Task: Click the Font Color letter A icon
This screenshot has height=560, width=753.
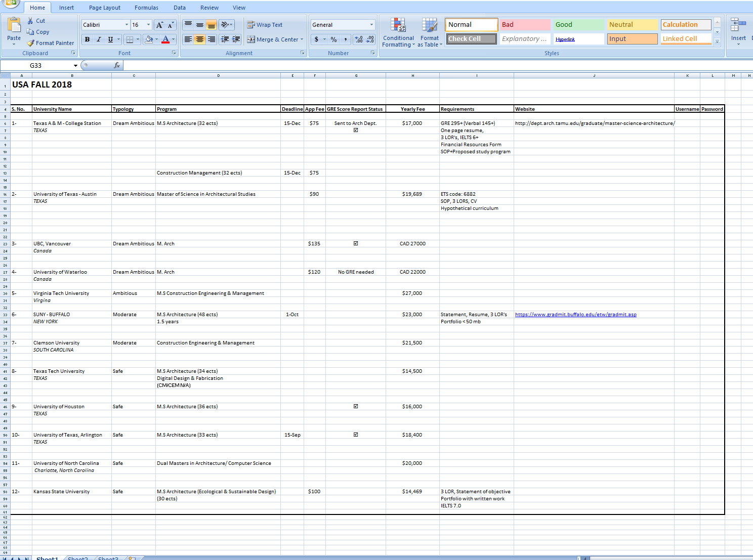Action: pos(165,39)
